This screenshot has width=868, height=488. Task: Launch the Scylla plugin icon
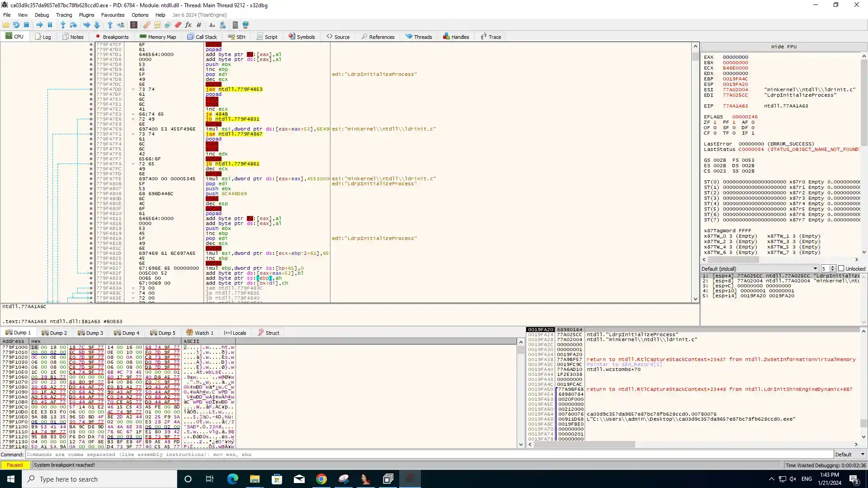[x=134, y=25]
